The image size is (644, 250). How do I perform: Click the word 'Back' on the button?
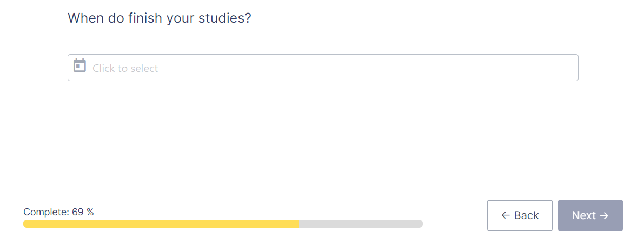click(x=527, y=215)
